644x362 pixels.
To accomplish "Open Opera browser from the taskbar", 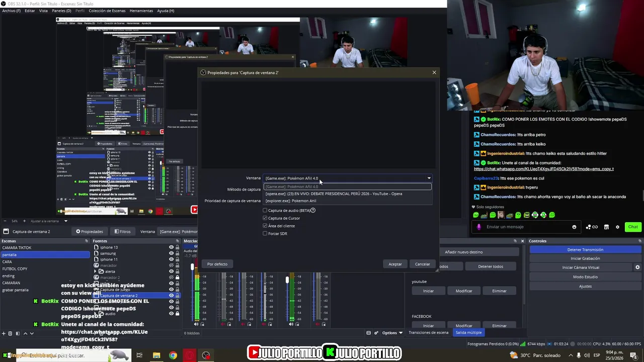I will click(190, 355).
